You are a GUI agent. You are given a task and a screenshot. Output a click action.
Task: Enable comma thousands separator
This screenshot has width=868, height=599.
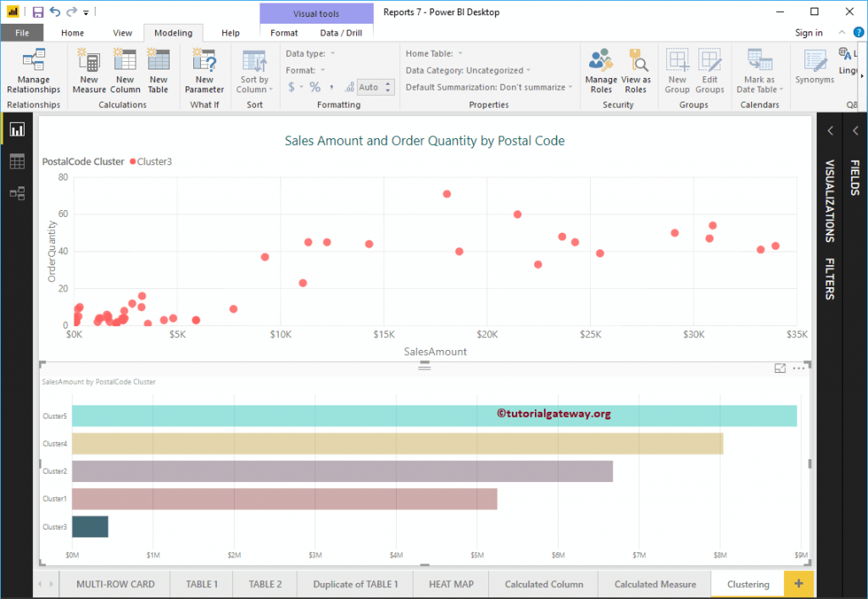pos(331,86)
